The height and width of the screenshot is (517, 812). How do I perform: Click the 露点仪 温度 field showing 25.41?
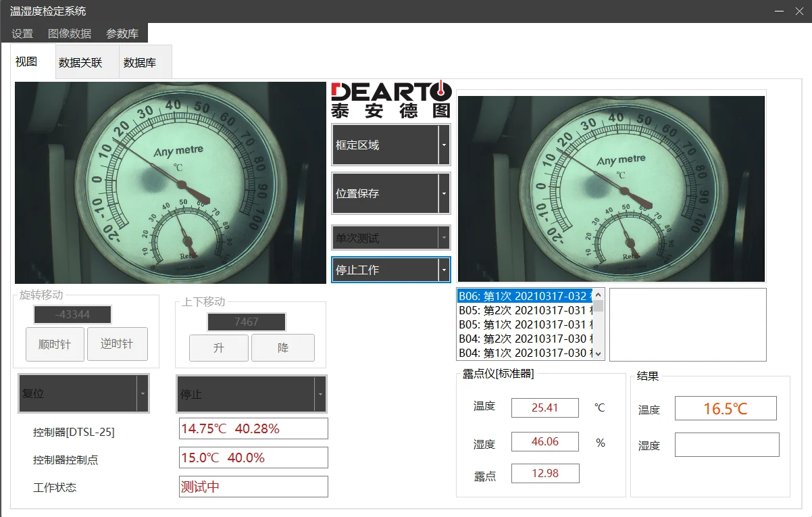point(544,408)
